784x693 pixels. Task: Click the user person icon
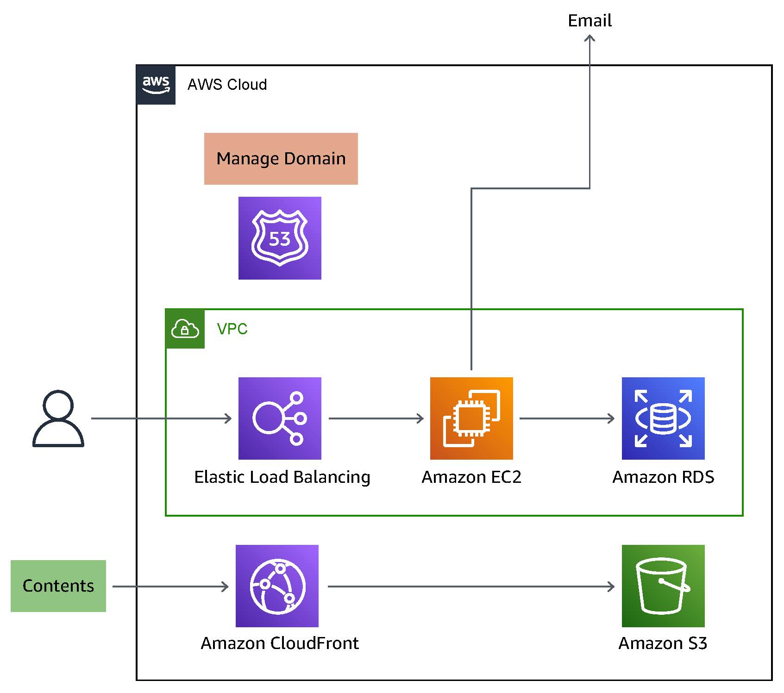[58, 419]
